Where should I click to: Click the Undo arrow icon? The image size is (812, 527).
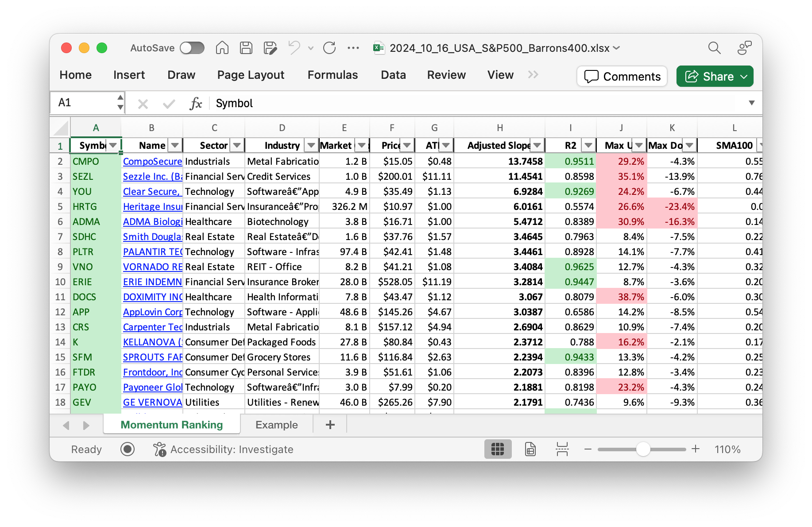point(294,48)
